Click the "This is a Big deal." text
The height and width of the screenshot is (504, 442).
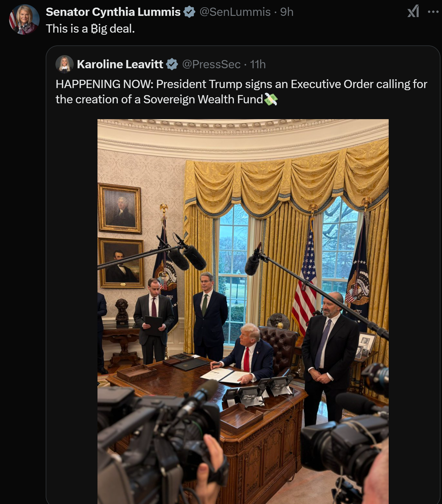click(x=90, y=29)
